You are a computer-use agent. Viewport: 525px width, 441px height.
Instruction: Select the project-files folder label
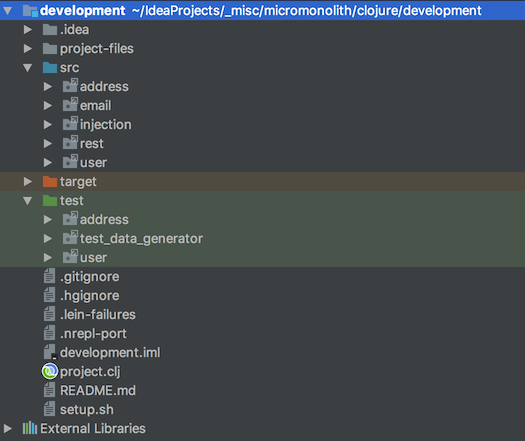97,49
